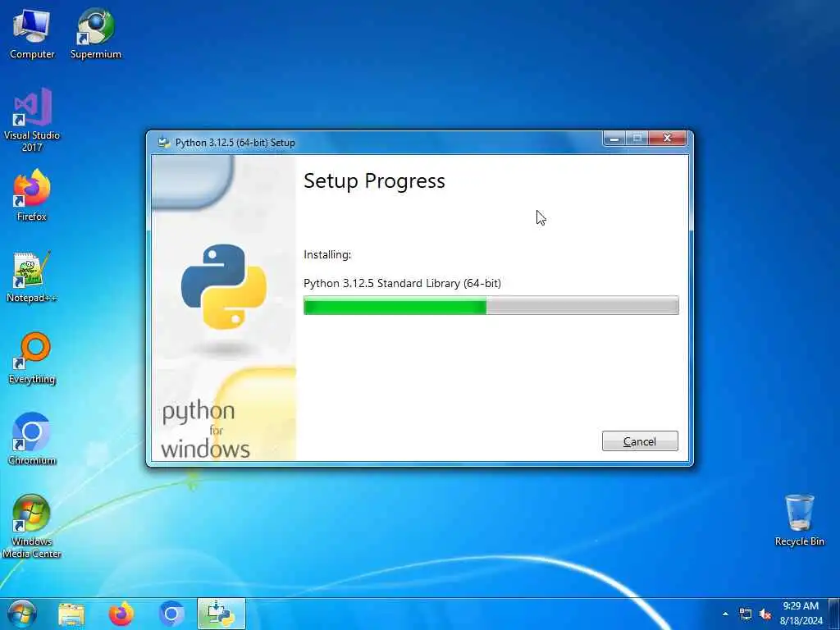Click the Python logo in setup
The width and height of the screenshot is (840, 630).
pos(223,286)
